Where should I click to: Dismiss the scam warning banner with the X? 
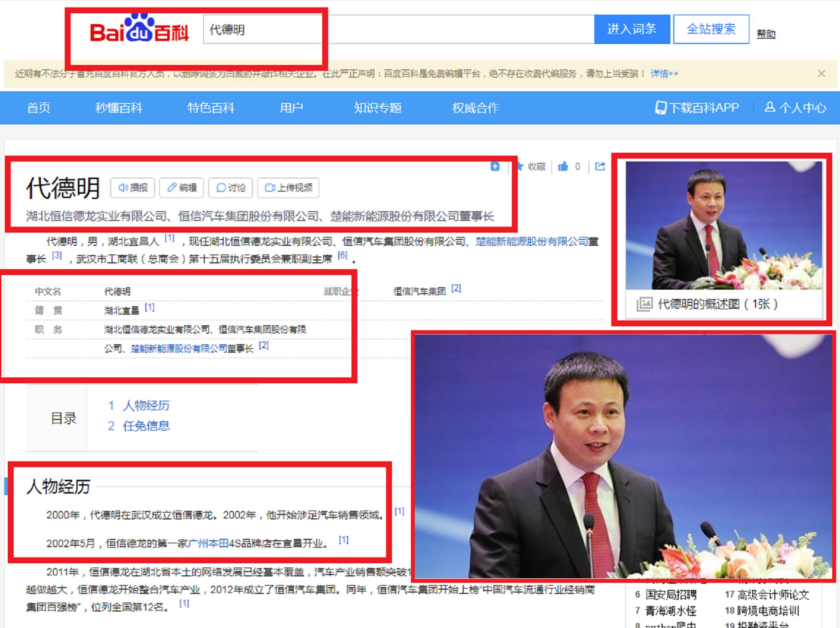(822, 73)
